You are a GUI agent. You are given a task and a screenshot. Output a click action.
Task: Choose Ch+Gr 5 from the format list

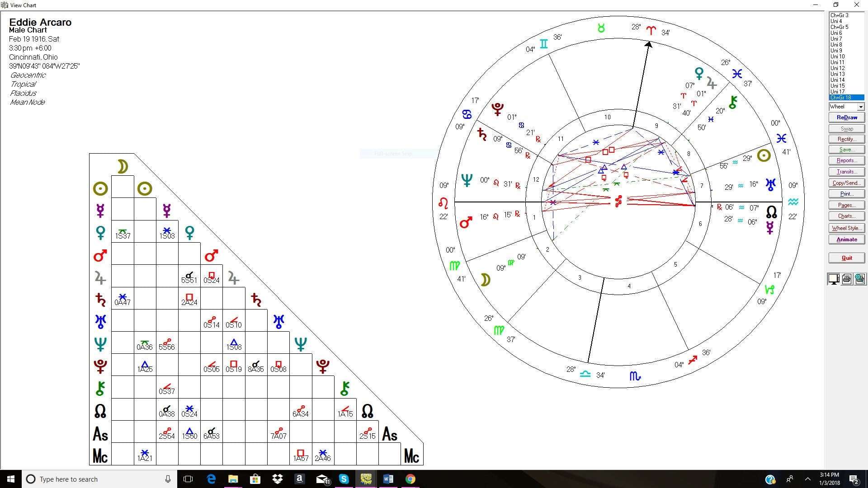(x=839, y=27)
